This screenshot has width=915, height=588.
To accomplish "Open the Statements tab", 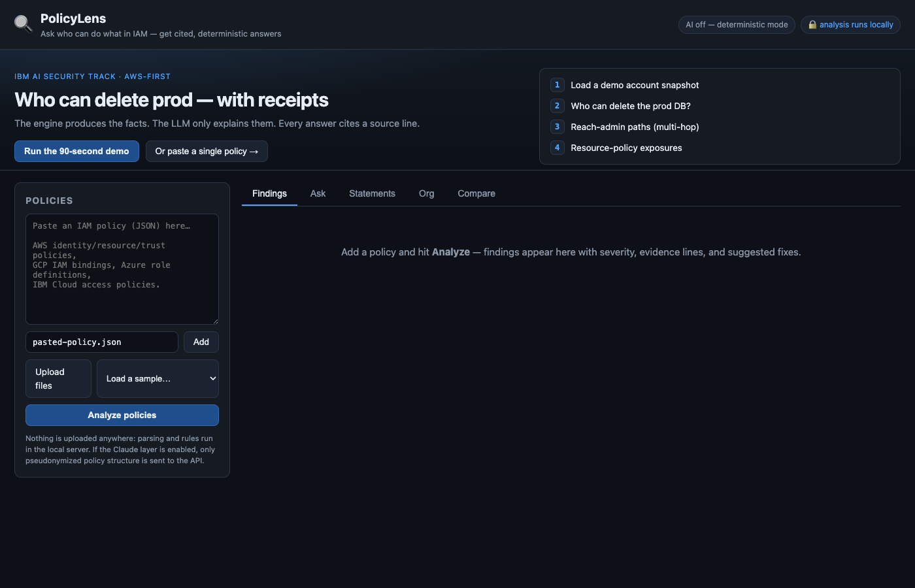I will point(372,193).
